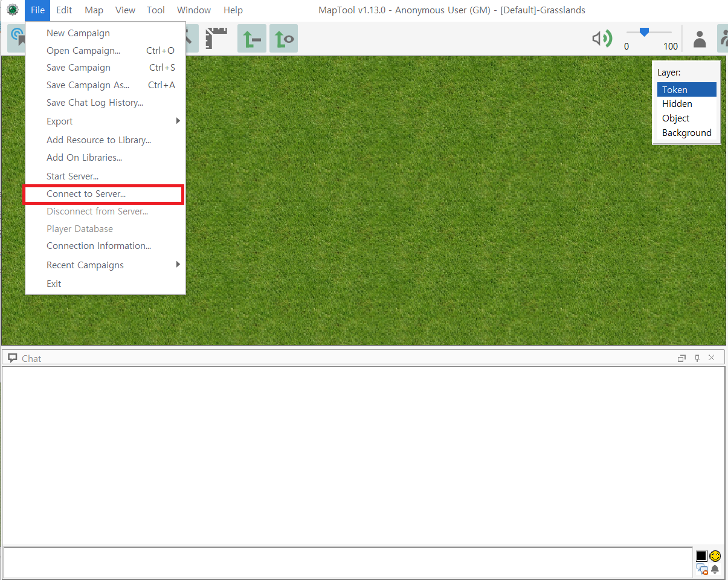Screen dimensions: 728x580
Task: Choose Connect to Server from File menu
Action: [86, 194]
